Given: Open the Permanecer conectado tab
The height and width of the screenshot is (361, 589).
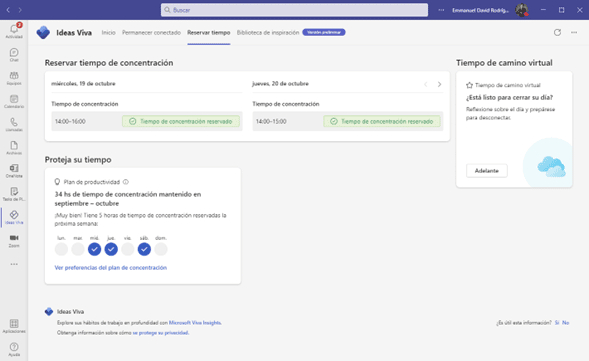Looking at the screenshot, I should tap(151, 33).
